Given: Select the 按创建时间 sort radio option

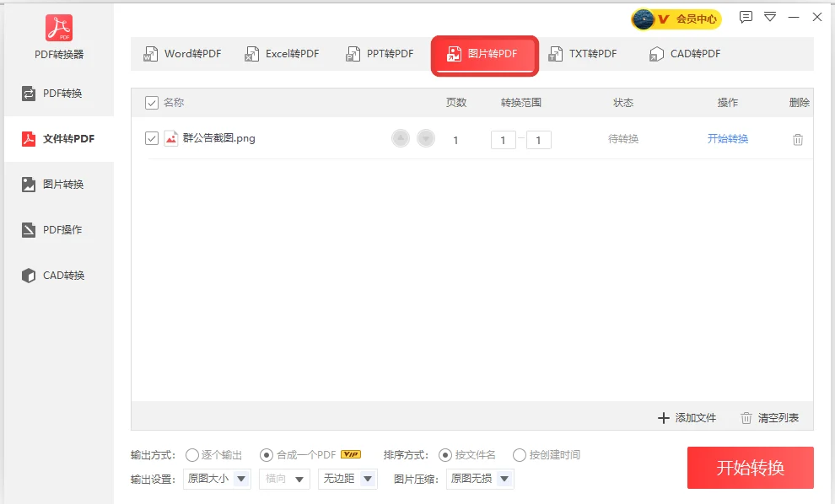Looking at the screenshot, I should (520, 455).
